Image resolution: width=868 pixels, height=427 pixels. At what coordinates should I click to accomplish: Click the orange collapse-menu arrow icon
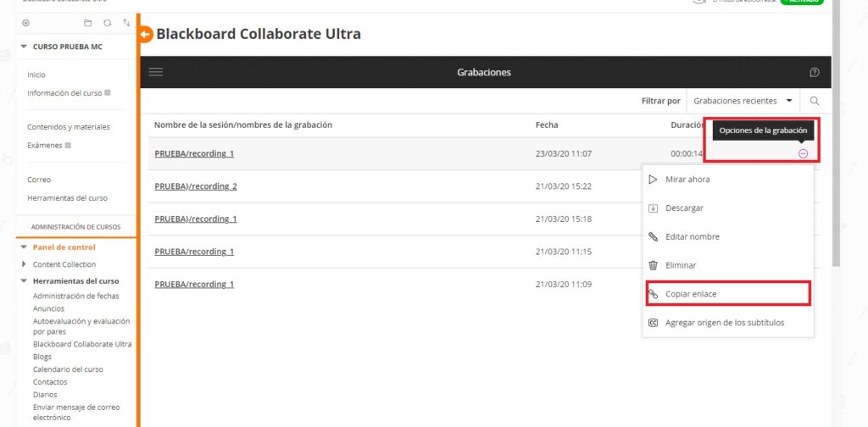[145, 35]
